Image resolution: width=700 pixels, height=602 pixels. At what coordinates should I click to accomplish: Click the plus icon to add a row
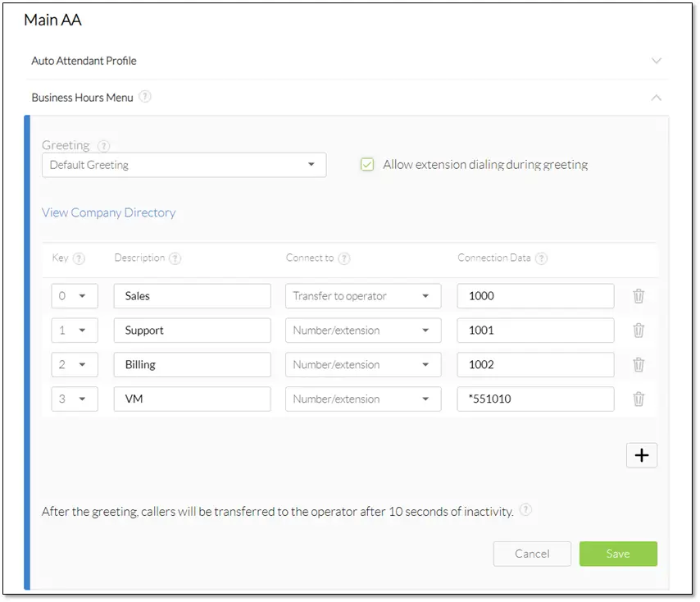[x=641, y=455]
